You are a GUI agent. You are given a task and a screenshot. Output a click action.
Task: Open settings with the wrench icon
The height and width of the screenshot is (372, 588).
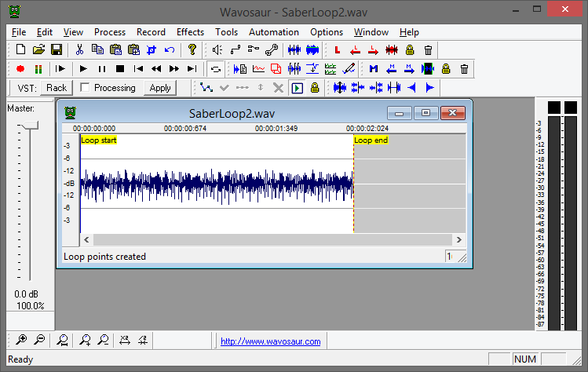[x=272, y=49]
